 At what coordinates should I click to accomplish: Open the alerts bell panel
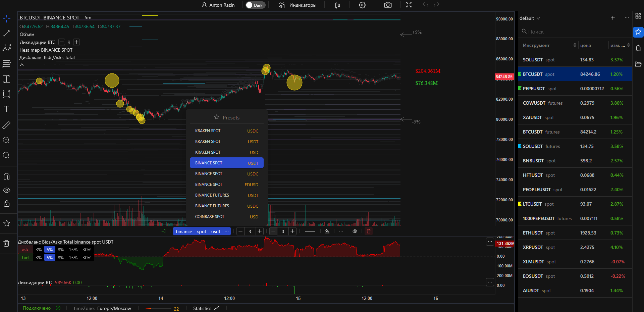click(x=638, y=48)
